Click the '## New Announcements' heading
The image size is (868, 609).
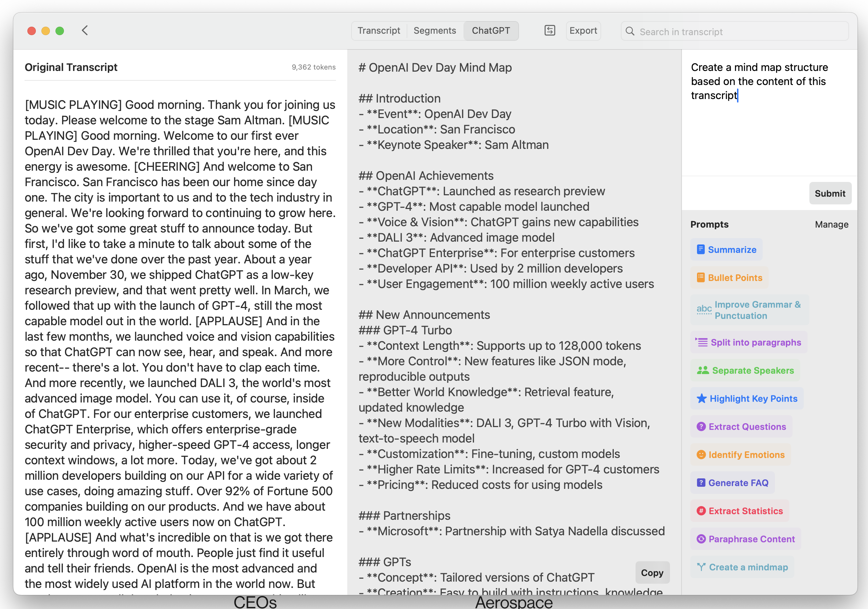pyautogui.click(x=424, y=315)
